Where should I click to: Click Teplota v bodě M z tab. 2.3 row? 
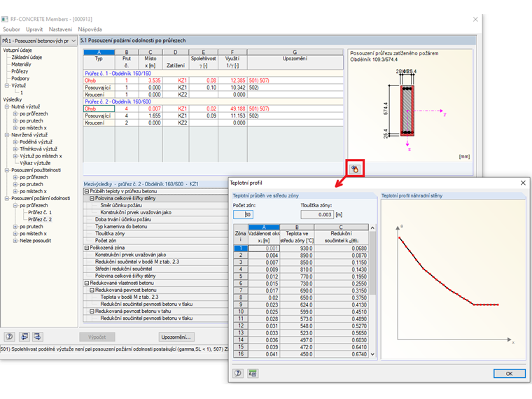(x=156, y=297)
